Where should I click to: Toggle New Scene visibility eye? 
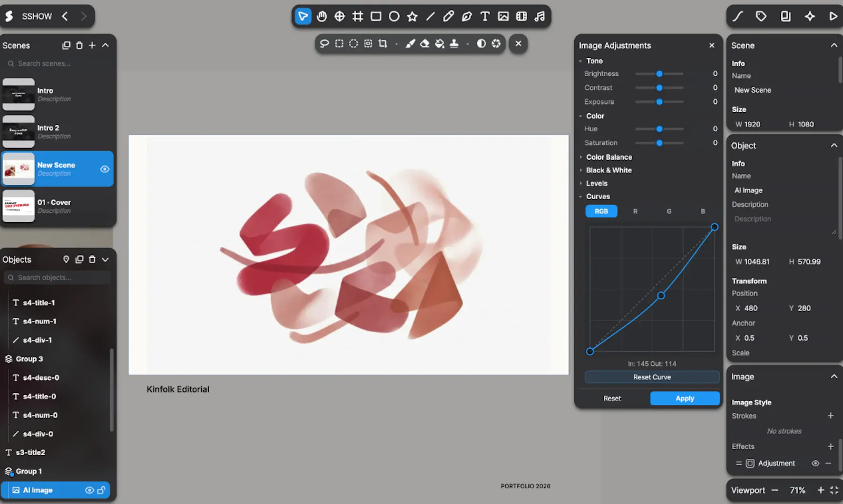tap(105, 169)
